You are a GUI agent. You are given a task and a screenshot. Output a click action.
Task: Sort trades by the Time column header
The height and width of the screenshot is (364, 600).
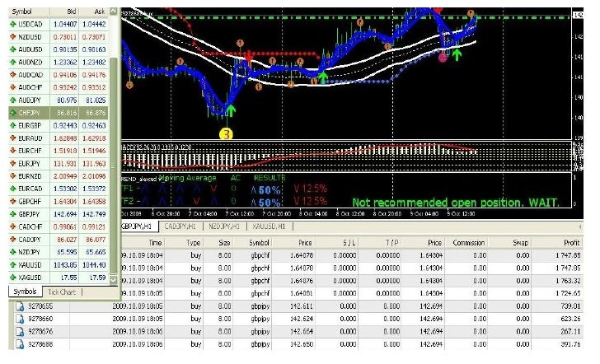point(143,242)
